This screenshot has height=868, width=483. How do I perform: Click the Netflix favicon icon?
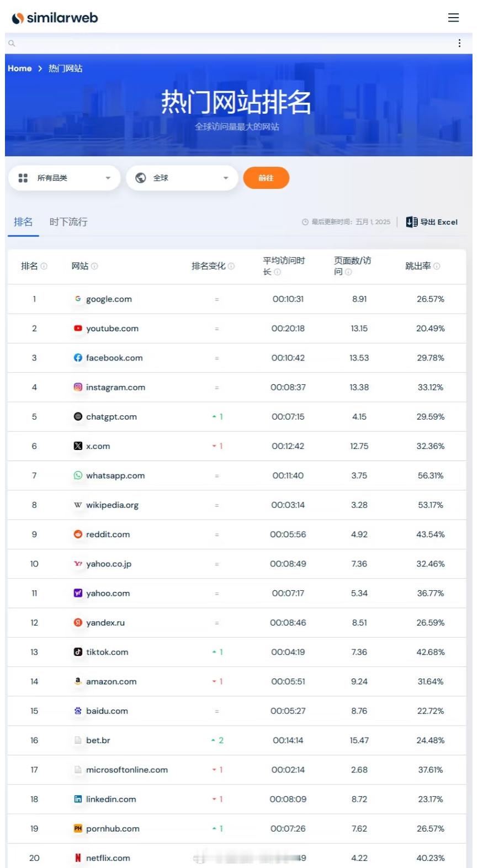click(x=78, y=858)
